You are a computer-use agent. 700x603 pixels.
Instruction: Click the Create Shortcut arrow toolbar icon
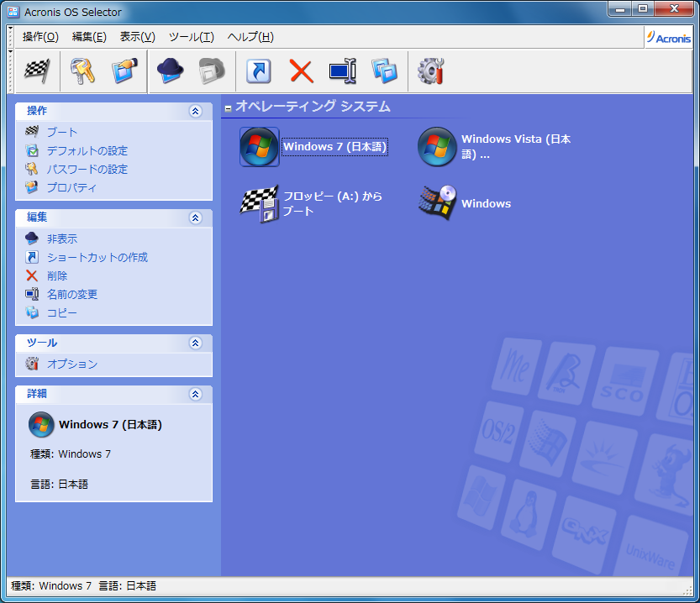[259, 71]
